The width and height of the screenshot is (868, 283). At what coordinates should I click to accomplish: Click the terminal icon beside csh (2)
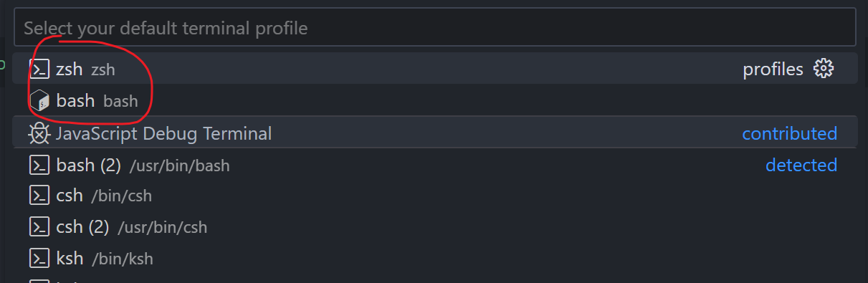[x=39, y=227]
